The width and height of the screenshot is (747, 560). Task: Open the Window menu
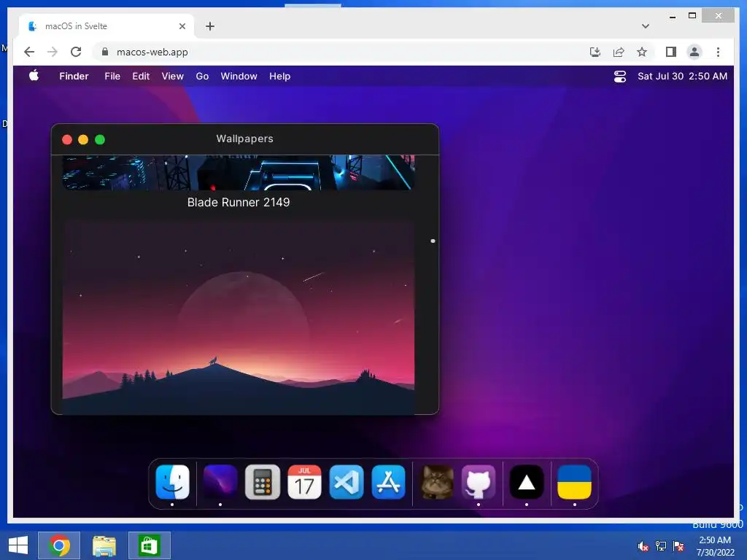239,76
